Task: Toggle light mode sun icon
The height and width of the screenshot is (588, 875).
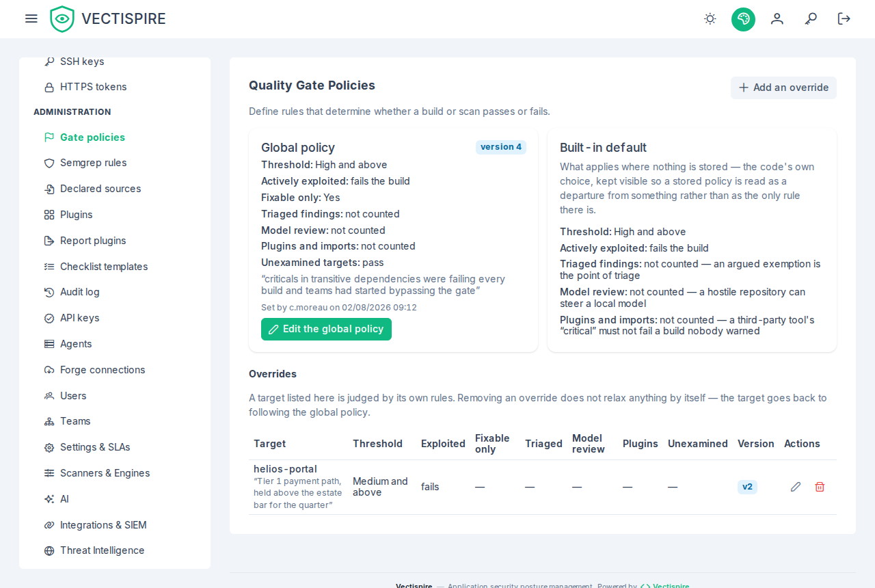Action: point(710,19)
